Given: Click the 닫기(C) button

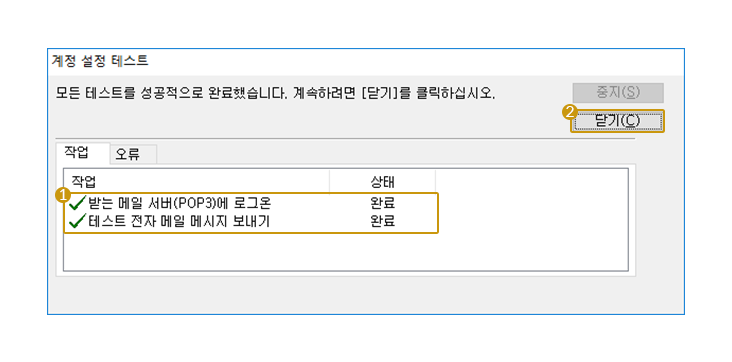Looking at the screenshot, I should pos(617,121).
